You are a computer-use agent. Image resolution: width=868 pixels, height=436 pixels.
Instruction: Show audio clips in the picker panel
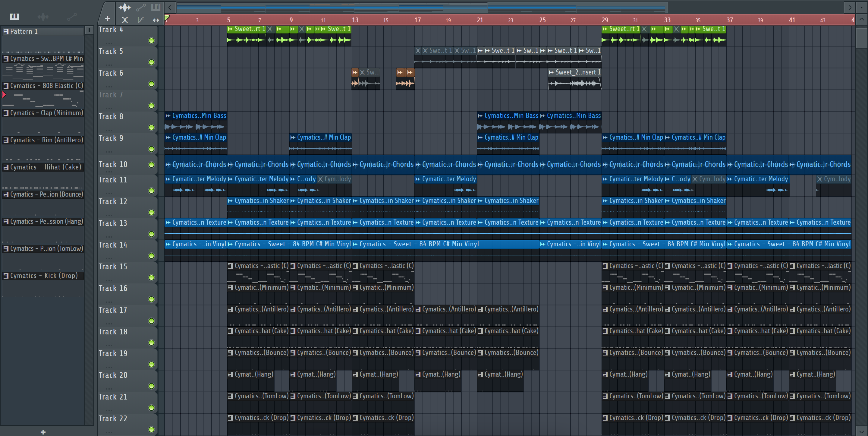(x=43, y=17)
